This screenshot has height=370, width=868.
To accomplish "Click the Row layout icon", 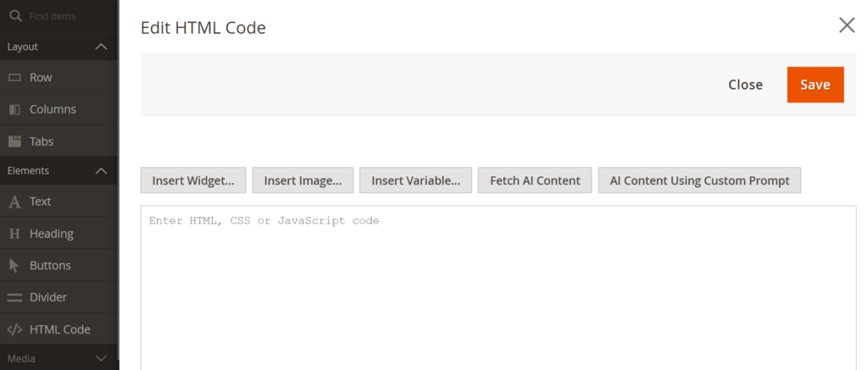I will [14, 77].
